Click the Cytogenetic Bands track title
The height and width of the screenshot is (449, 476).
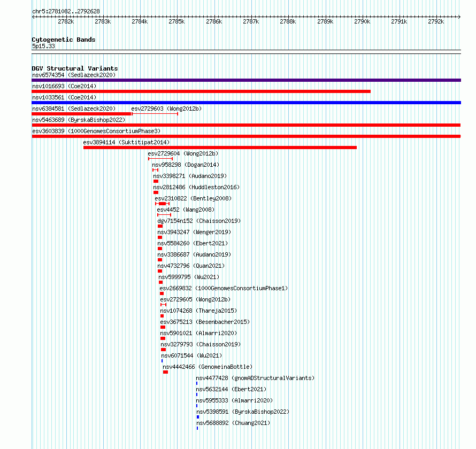point(64,40)
